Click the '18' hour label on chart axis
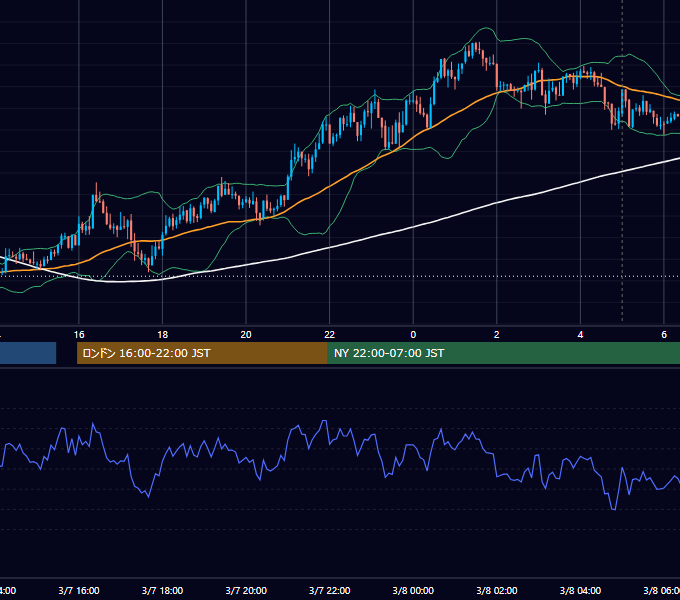This screenshot has width=680, height=600. click(x=162, y=335)
